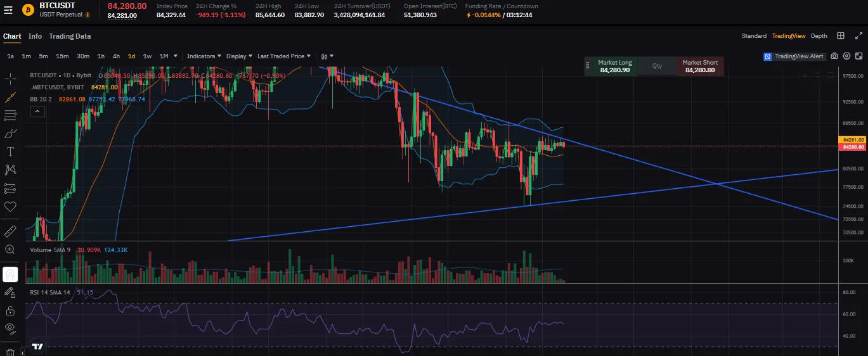Image resolution: width=868 pixels, height=356 pixels.
Task: Click the 24H Change % label
Action: tap(216, 6)
